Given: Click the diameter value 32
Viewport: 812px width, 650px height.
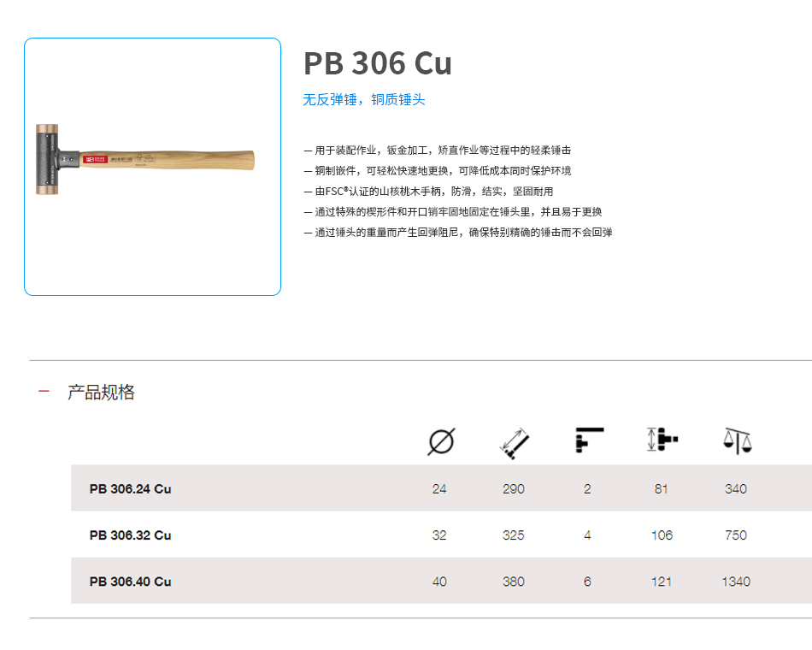Looking at the screenshot, I should pyautogui.click(x=439, y=535).
